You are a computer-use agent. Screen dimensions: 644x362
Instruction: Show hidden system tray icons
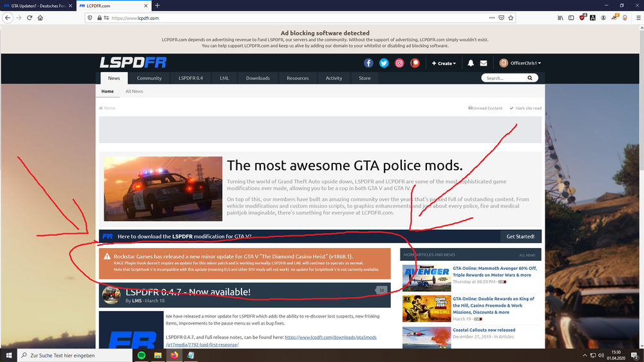click(585, 356)
